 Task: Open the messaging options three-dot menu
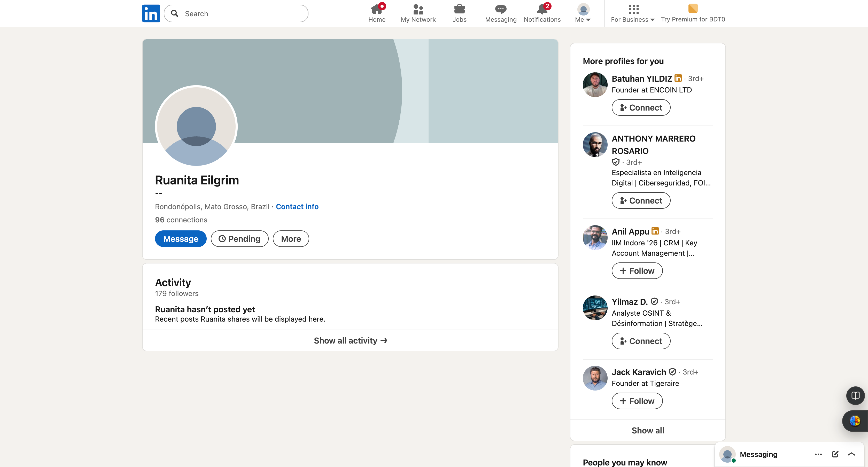(x=818, y=454)
